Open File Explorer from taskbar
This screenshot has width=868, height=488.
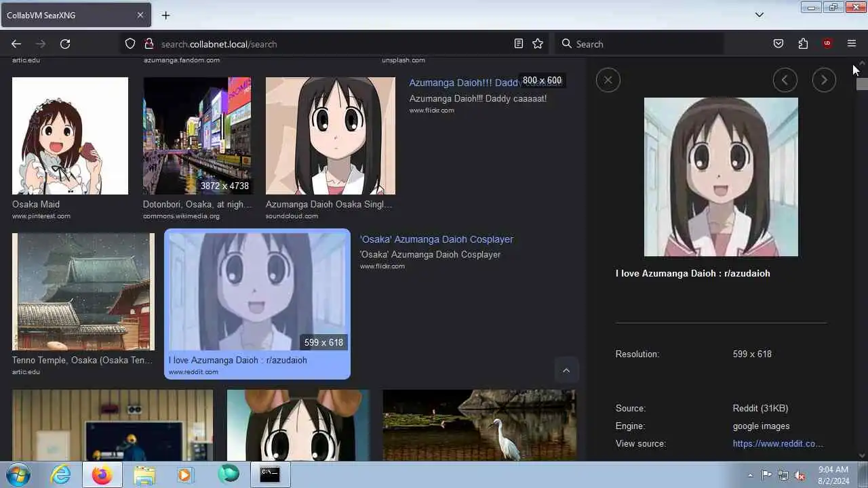point(144,474)
